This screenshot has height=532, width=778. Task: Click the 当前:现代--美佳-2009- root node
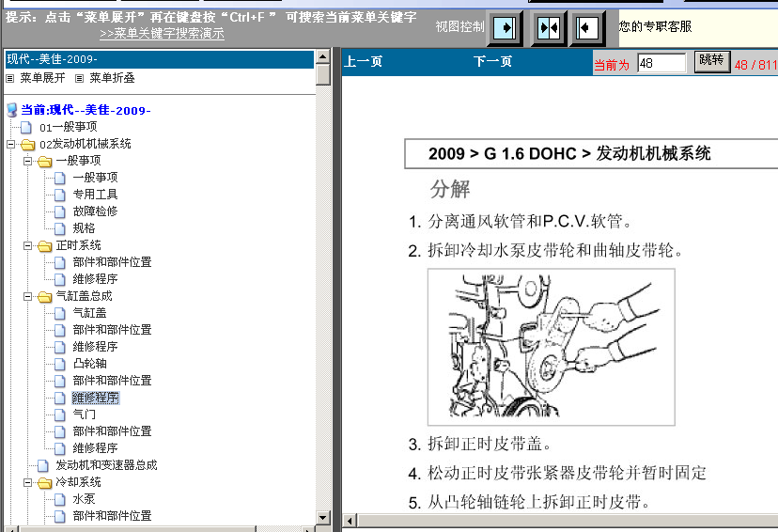pyautogui.click(x=86, y=110)
